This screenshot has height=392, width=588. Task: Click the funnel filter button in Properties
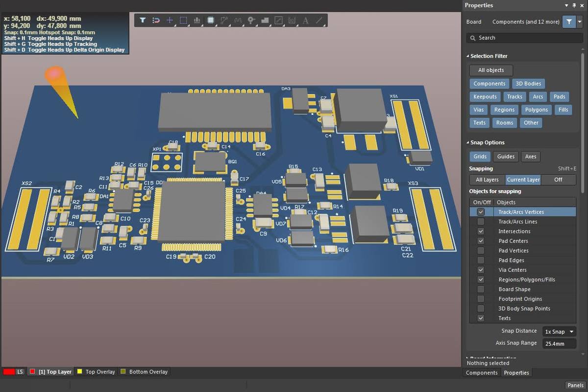[569, 22]
